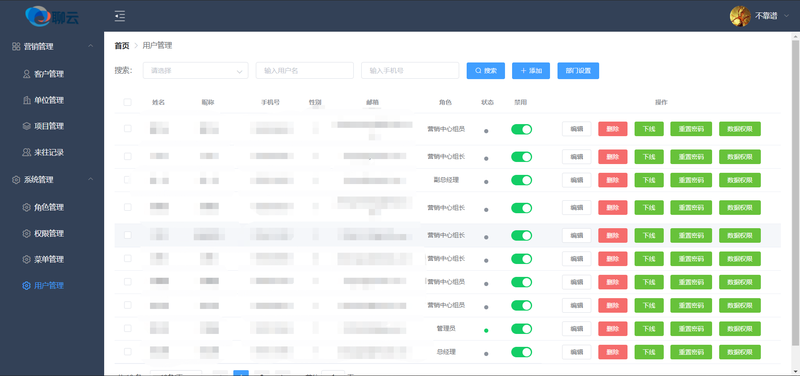Click 数据权限 in the 管理员 row
800x376 pixels.
(740, 329)
